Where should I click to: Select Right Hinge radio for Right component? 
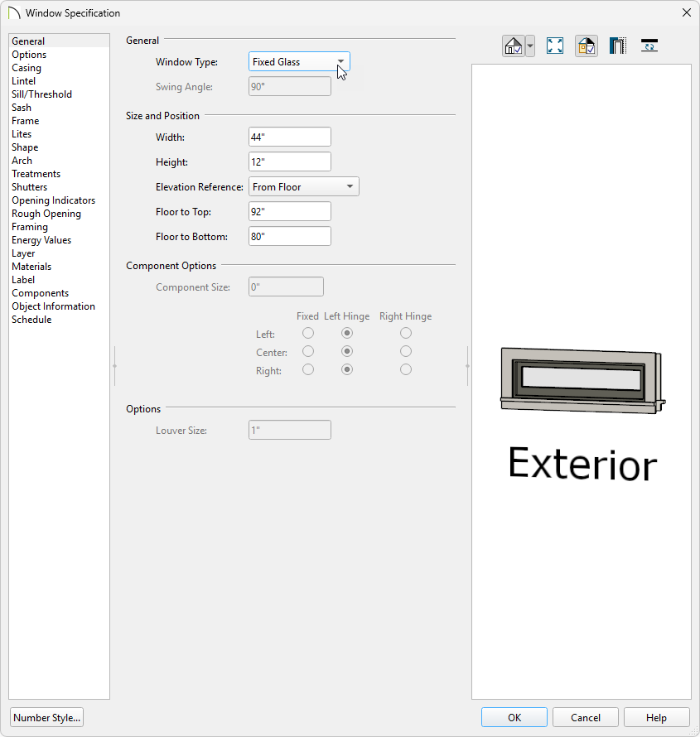(x=406, y=370)
